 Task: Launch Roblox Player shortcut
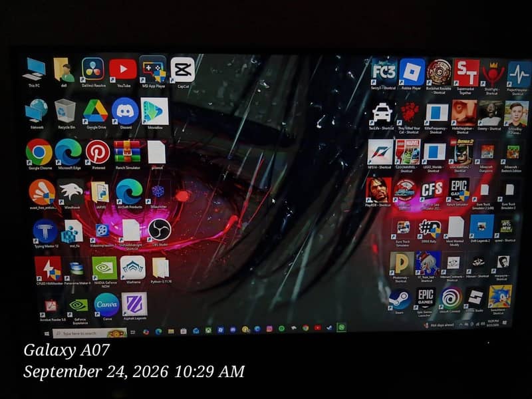click(412, 72)
